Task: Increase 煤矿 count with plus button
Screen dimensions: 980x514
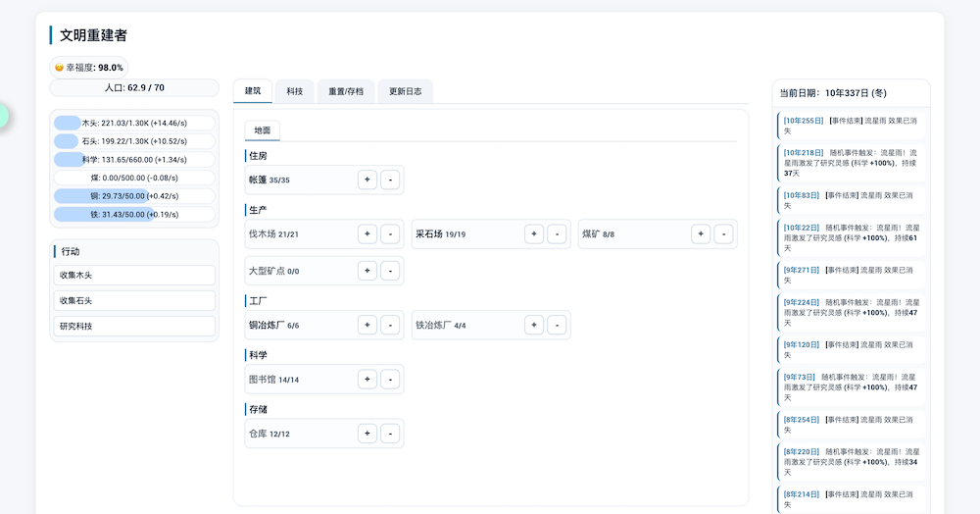Action: 701,233
